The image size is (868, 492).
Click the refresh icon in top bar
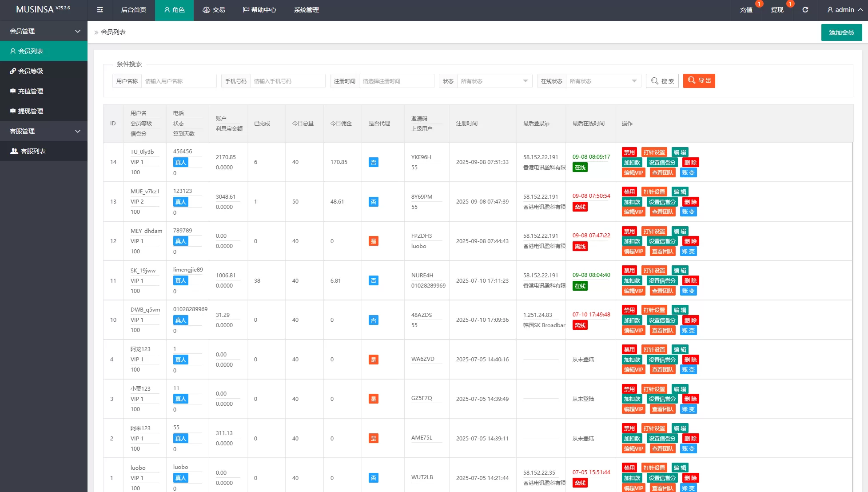[x=805, y=10]
